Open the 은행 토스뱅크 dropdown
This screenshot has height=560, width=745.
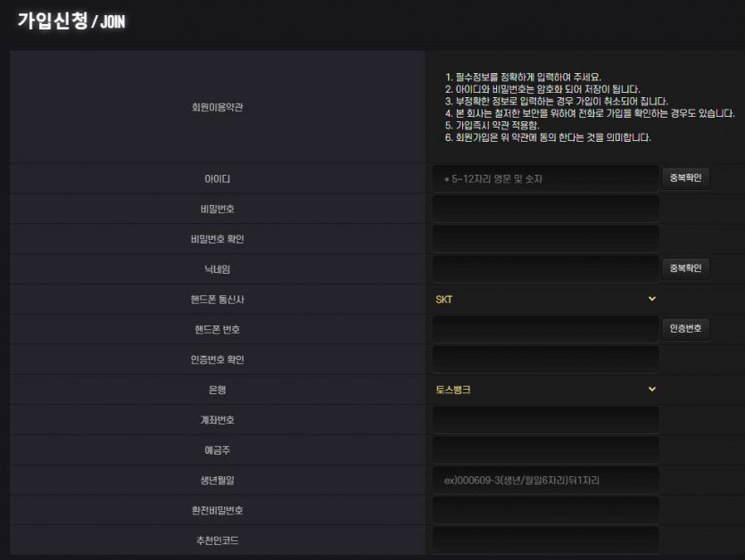pyautogui.click(x=545, y=390)
